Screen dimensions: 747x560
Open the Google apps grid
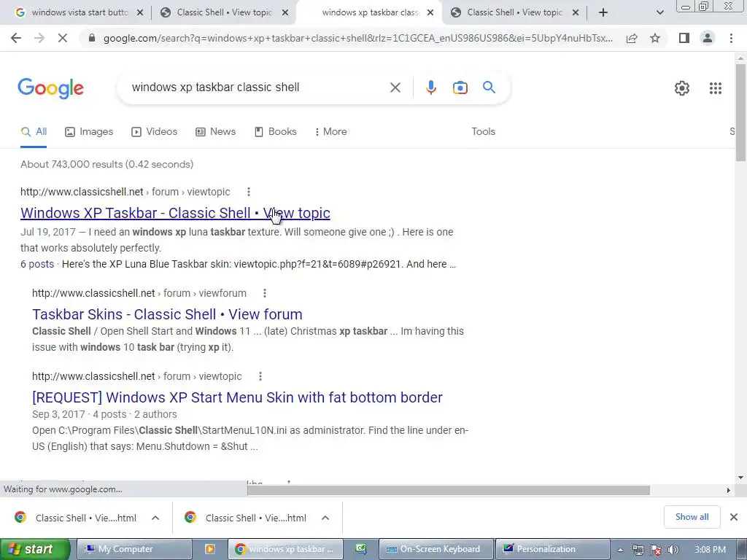click(x=715, y=88)
